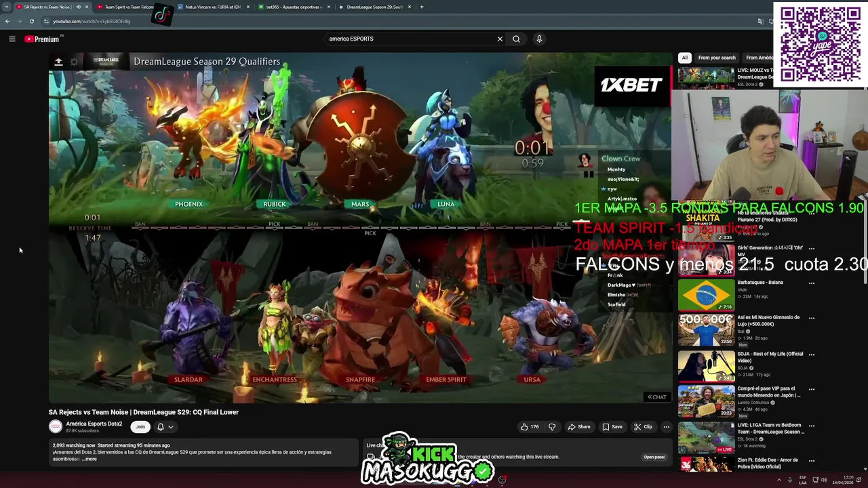Open browser tab search dropdown
Image resolution: width=868 pixels, height=488 pixels.
click(7, 7)
